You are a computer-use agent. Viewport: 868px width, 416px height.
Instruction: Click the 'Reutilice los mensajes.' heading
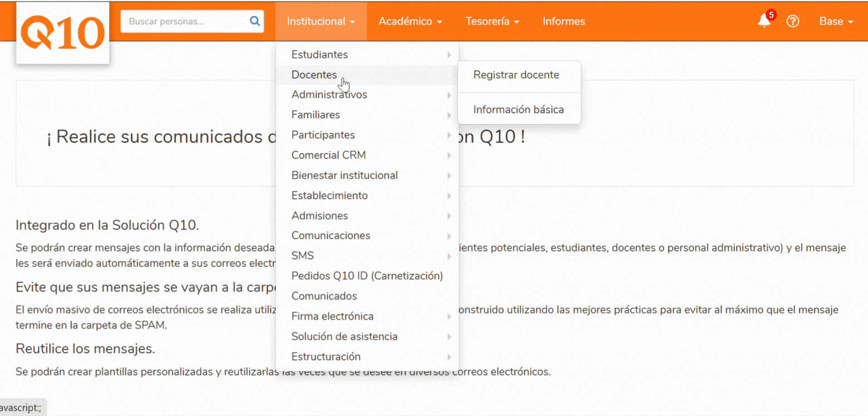[85, 349]
